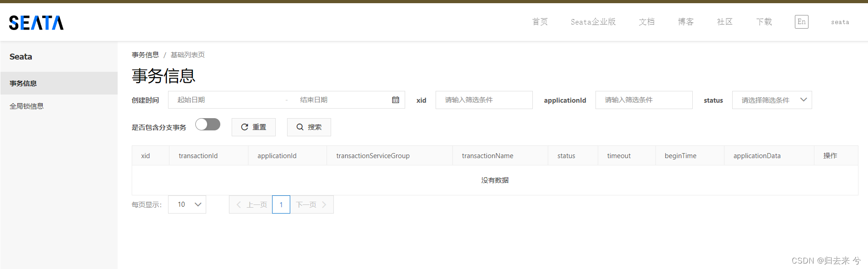Click the 结束日期 end date field

coord(341,100)
